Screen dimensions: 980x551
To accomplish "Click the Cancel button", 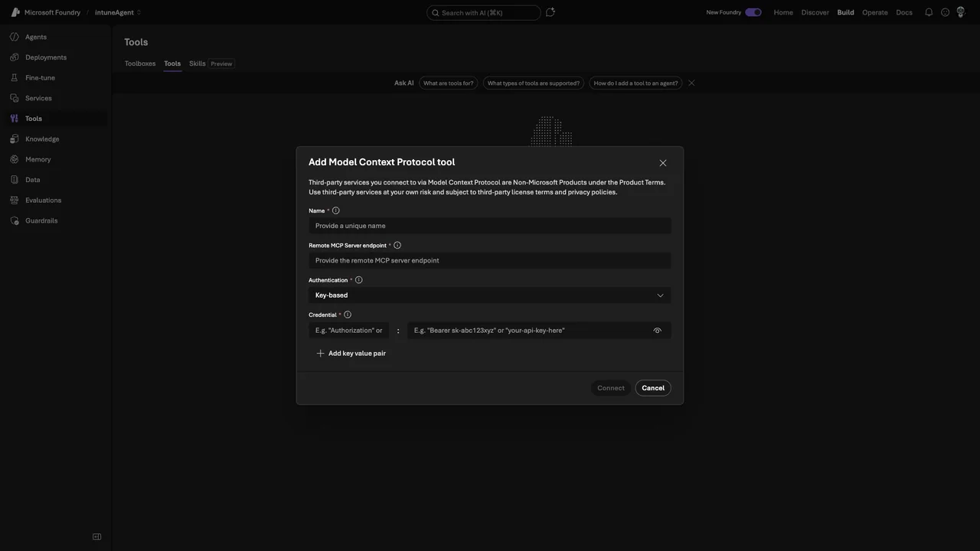I will click(x=653, y=388).
